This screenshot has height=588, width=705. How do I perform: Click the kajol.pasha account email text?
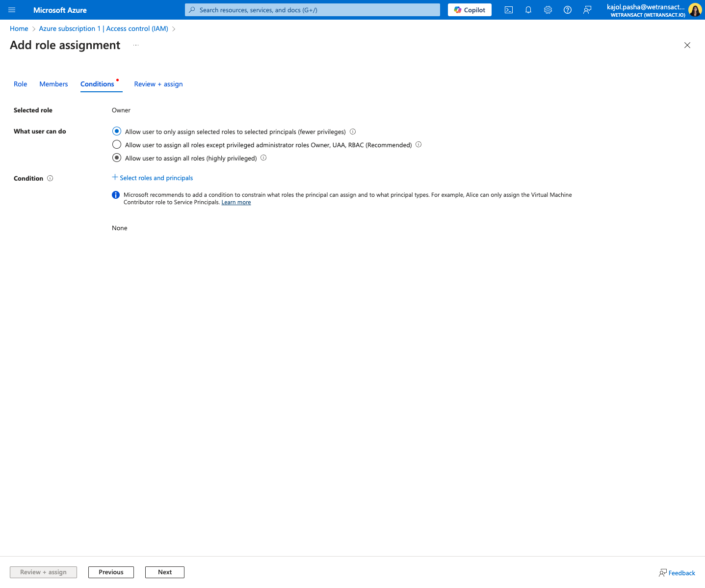tap(646, 7)
